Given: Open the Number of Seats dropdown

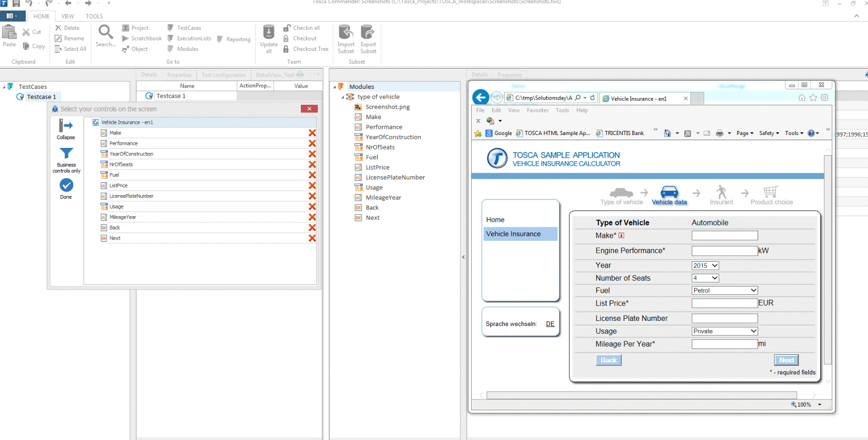Looking at the screenshot, I should coord(705,278).
